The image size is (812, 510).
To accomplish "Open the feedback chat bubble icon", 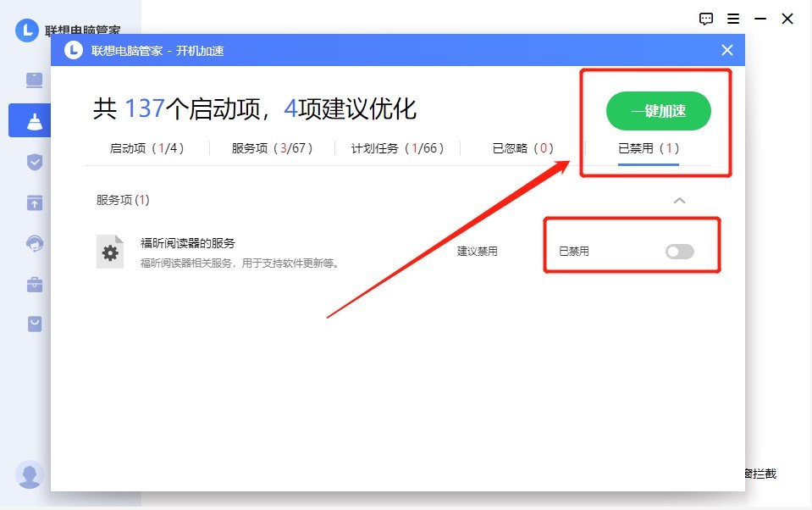I will 706,19.
